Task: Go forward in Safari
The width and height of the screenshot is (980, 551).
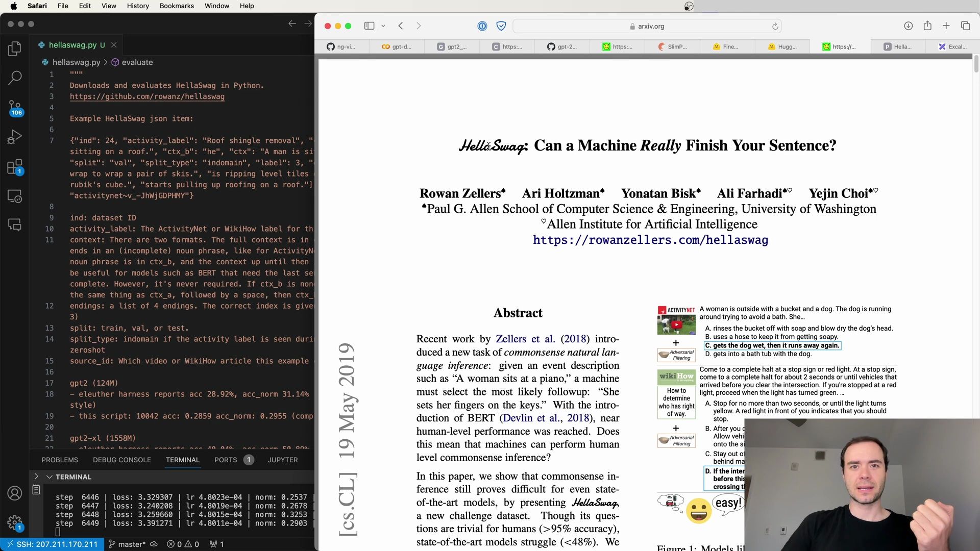Action: pos(419,26)
